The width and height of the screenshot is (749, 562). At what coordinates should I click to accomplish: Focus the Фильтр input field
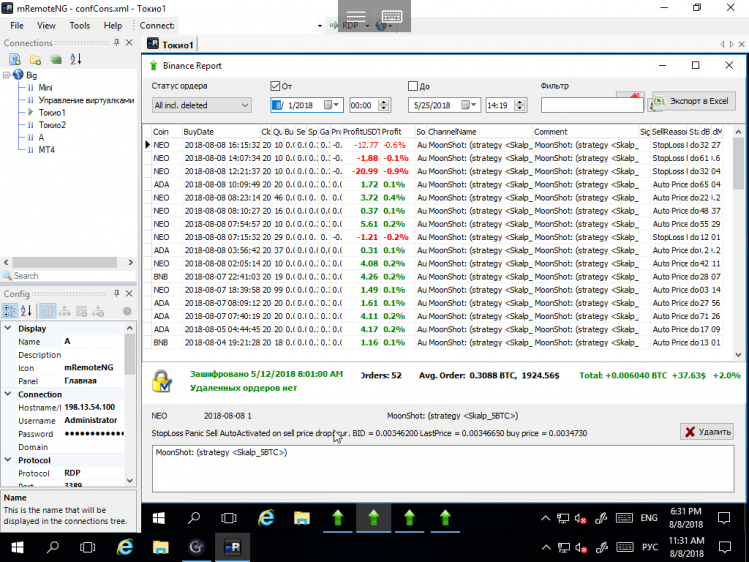592,105
